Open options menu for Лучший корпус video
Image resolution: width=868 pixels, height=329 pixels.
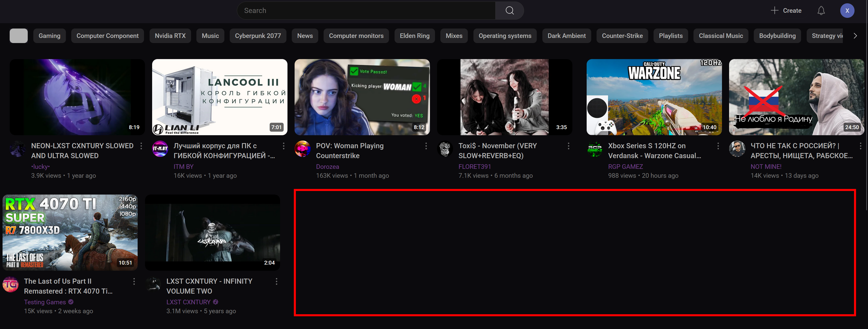click(284, 146)
